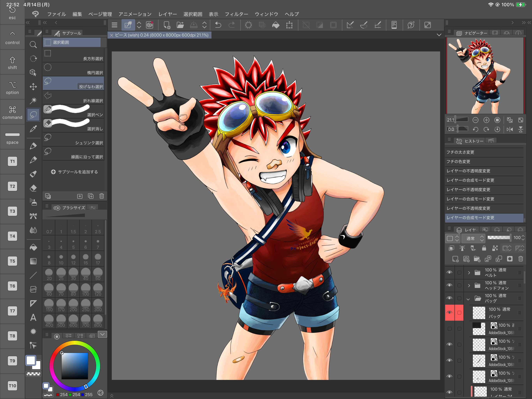Choose 楕円選択 sub tool
This screenshot has height=399, width=532.
pos(73,69)
